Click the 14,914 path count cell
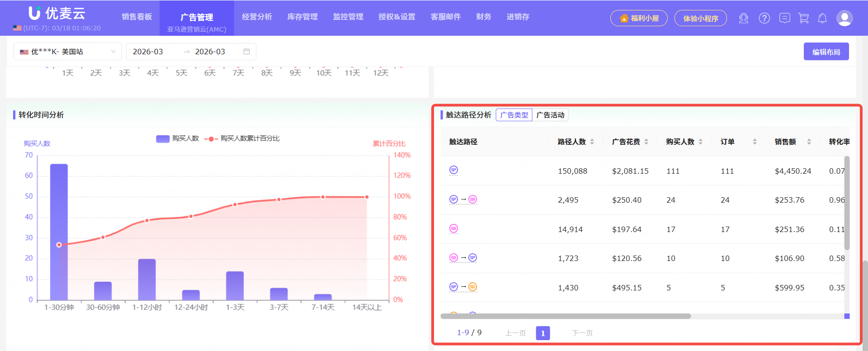The image size is (868, 351). coord(570,229)
